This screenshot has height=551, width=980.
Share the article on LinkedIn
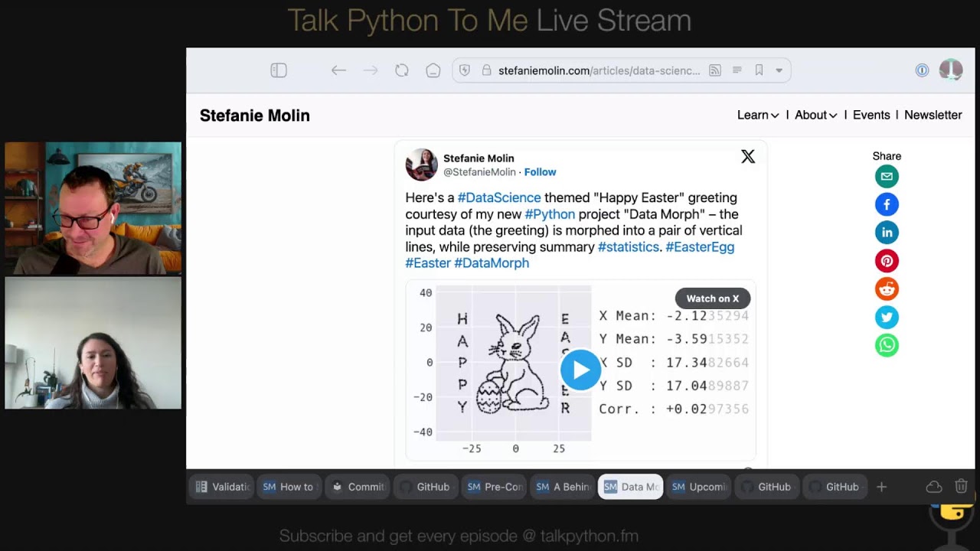887,232
